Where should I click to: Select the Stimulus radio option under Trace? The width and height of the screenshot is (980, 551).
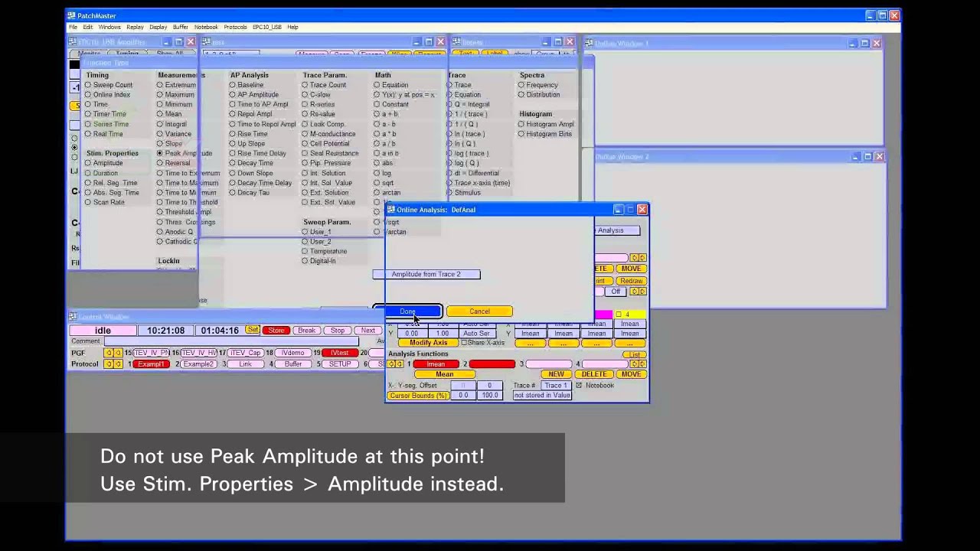[449, 193]
